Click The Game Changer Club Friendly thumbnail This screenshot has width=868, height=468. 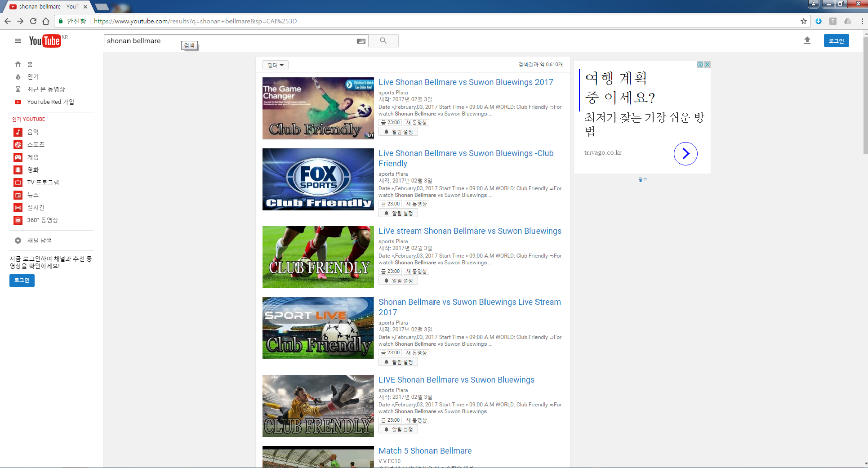318,108
